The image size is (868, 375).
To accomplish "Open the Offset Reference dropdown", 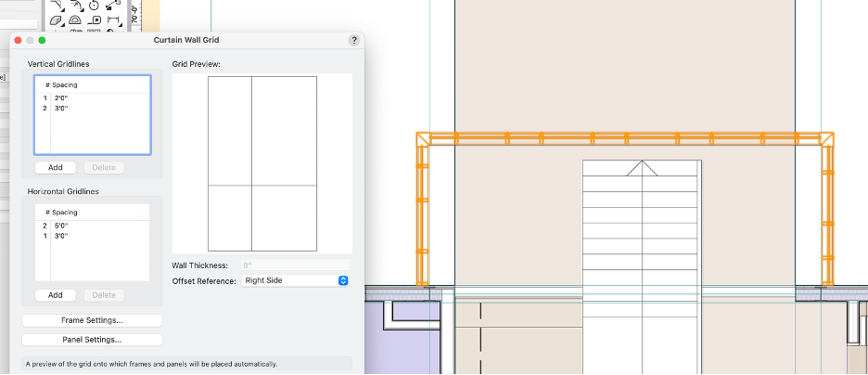I will (x=294, y=280).
